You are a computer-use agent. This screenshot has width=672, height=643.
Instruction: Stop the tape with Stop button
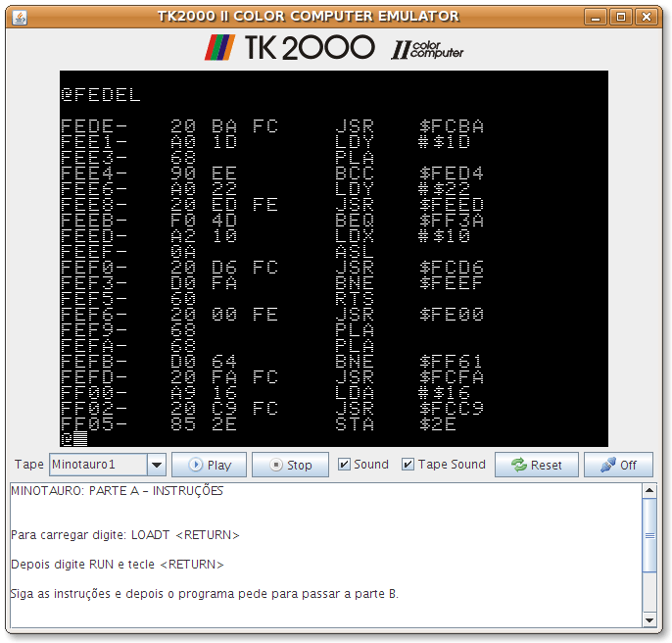[290, 465]
